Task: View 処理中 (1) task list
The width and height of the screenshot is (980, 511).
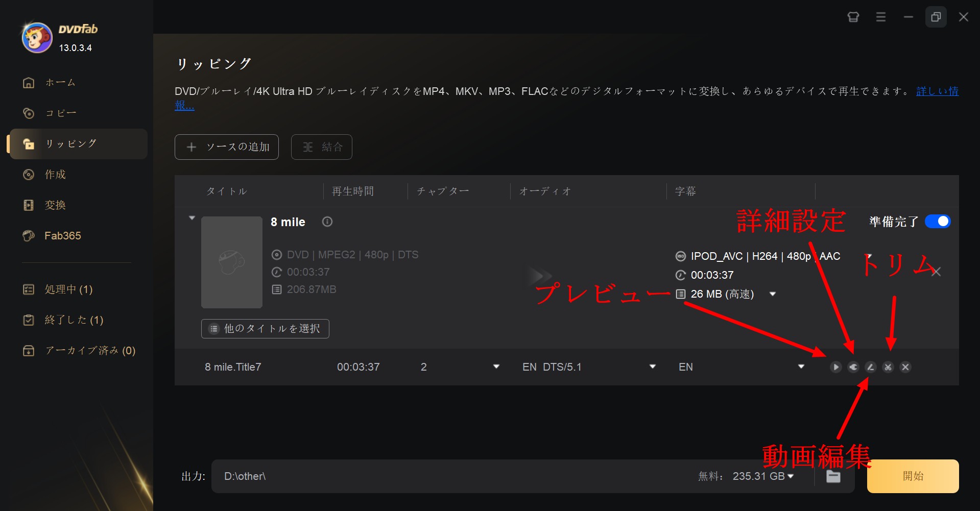Action: coord(58,289)
